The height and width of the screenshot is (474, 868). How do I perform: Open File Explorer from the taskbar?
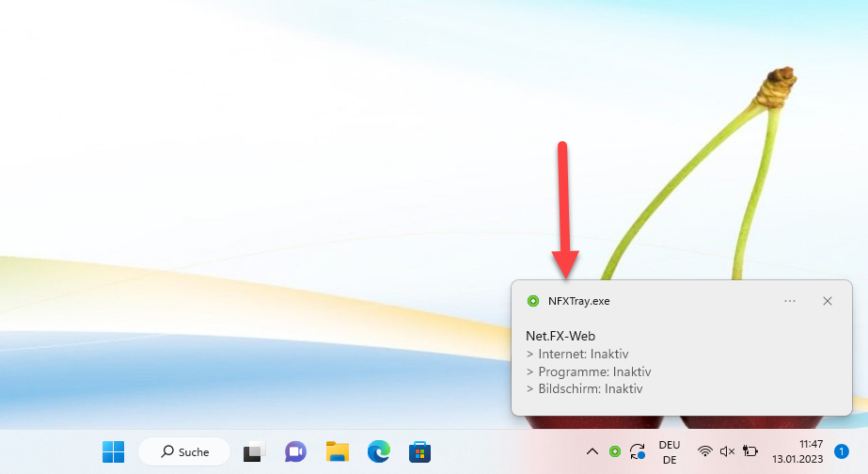(x=337, y=451)
